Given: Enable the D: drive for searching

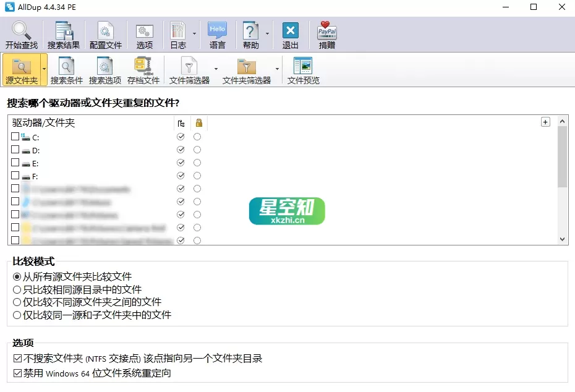Looking at the screenshot, I should pyautogui.click(x=15, y=150).
